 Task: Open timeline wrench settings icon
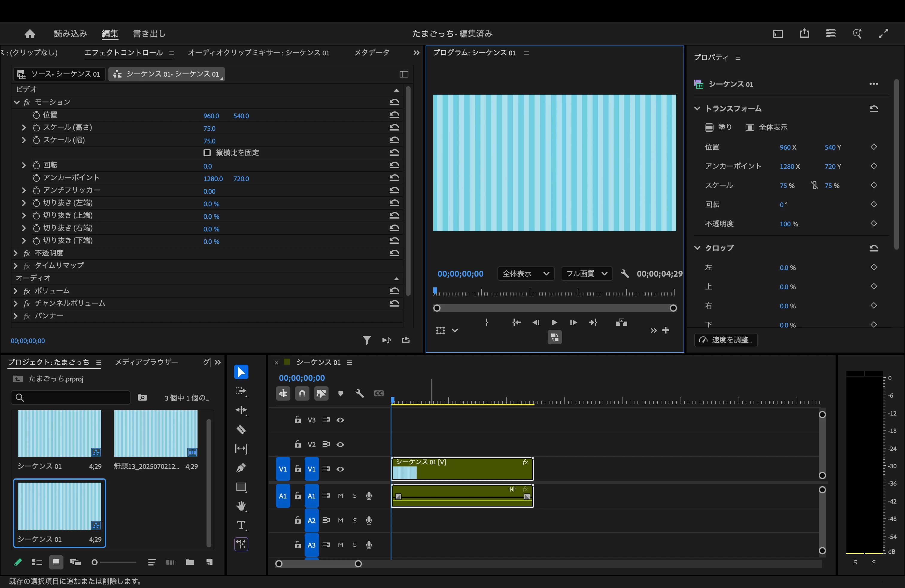359,393
